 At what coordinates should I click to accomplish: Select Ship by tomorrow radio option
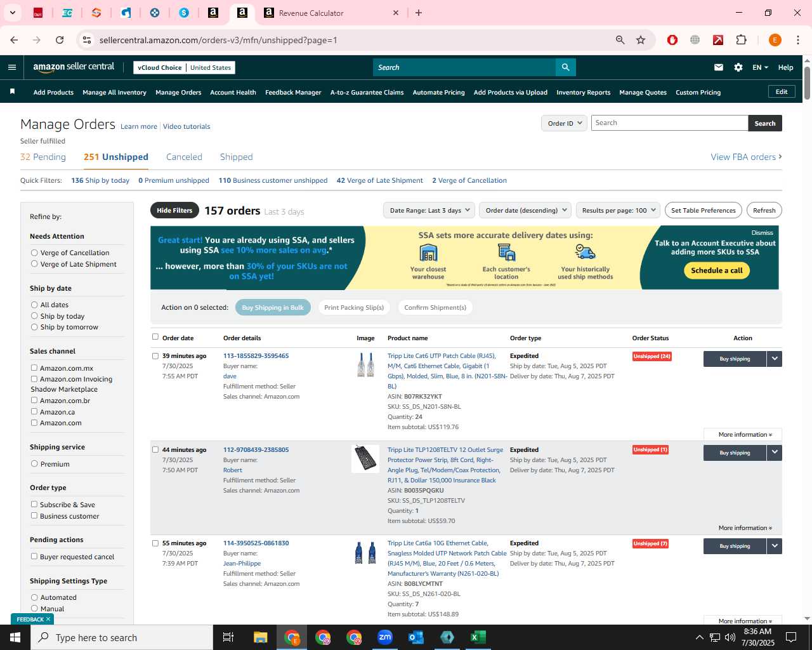coord(34,327)
